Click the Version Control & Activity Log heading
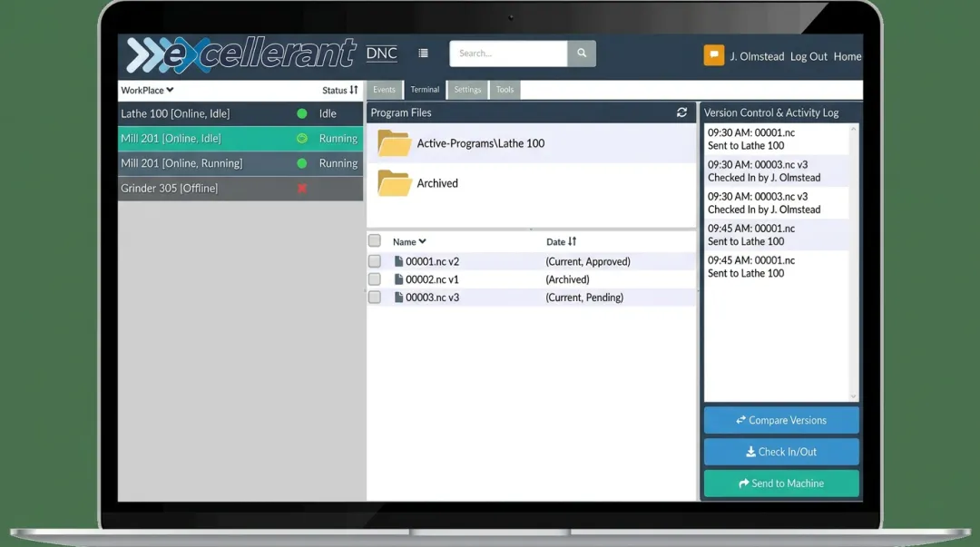 pyautogui.click(x=771, y=112)
